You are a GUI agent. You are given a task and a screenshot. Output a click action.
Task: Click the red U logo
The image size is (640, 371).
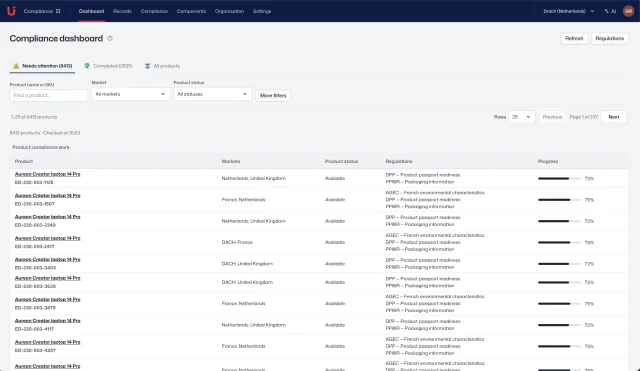11,11
